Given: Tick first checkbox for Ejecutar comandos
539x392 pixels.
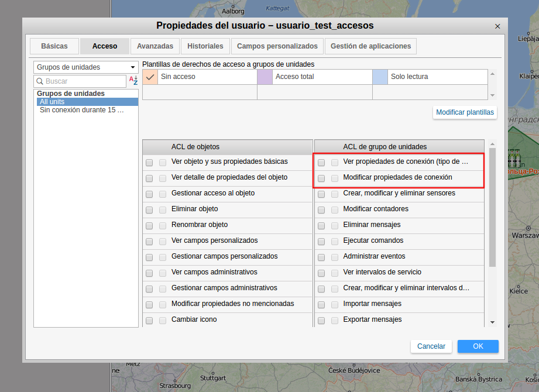Looking at the screenshot, I should click(x=321, y=241).
